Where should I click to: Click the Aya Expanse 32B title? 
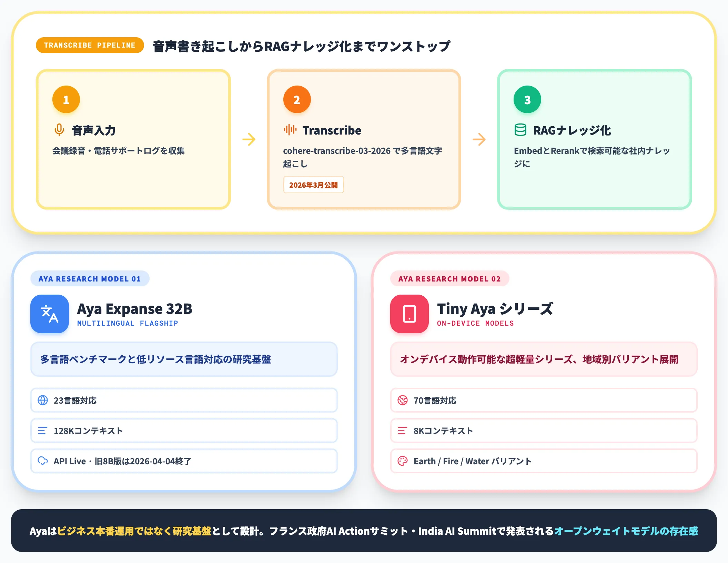pyautogui.click(x=135, y=309)
